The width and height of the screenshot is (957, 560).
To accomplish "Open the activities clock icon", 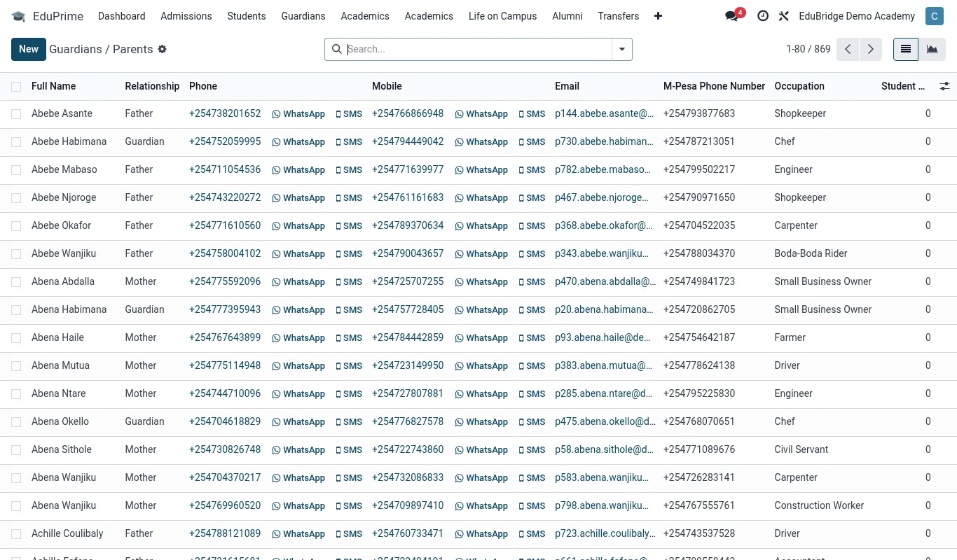I will [x=763, y=16].
